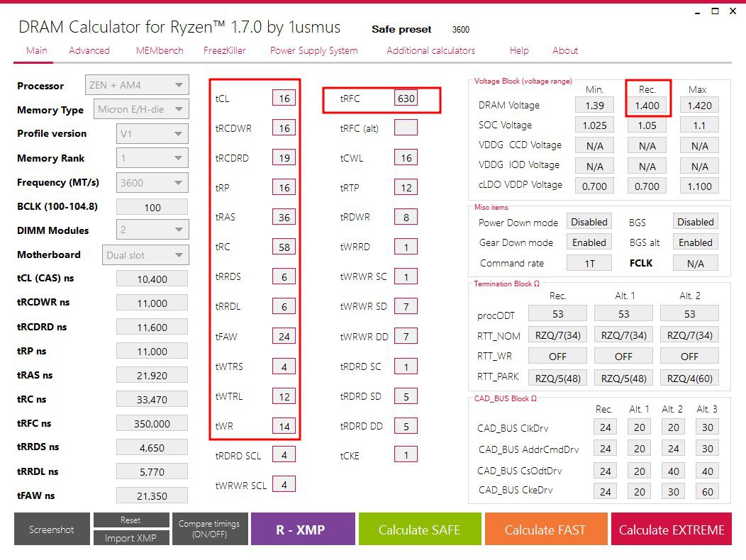This screenshot has width=746, height=560.
Task: Click the tCL (CAS) ns value 10,400
Action: click(x=152, y=279)
